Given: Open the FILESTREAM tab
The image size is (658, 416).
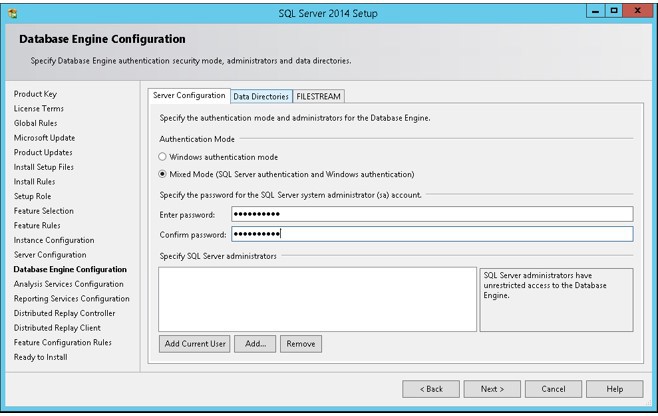Looking at the screenshot, I should pyautogui.click(x=318, y=96).
